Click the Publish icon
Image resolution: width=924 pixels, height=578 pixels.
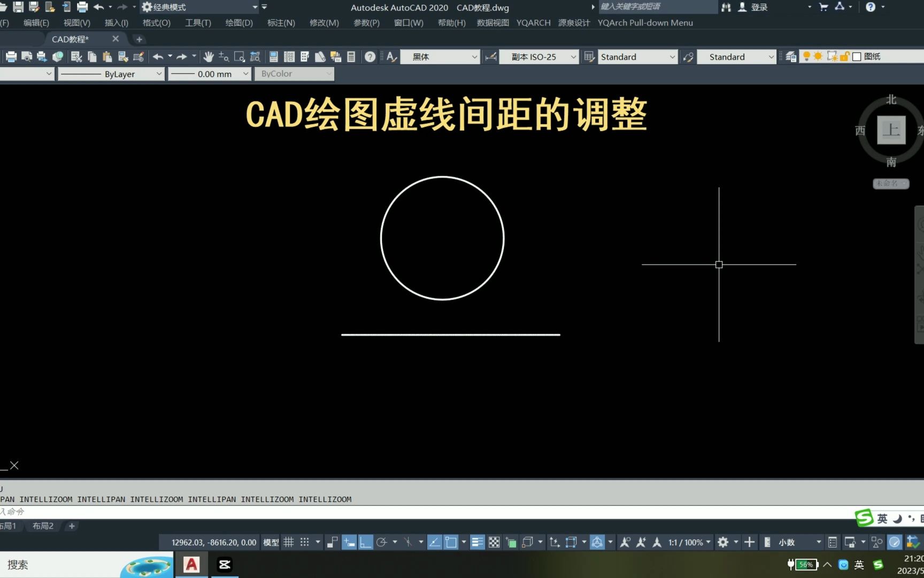click(x=42, y=57)
